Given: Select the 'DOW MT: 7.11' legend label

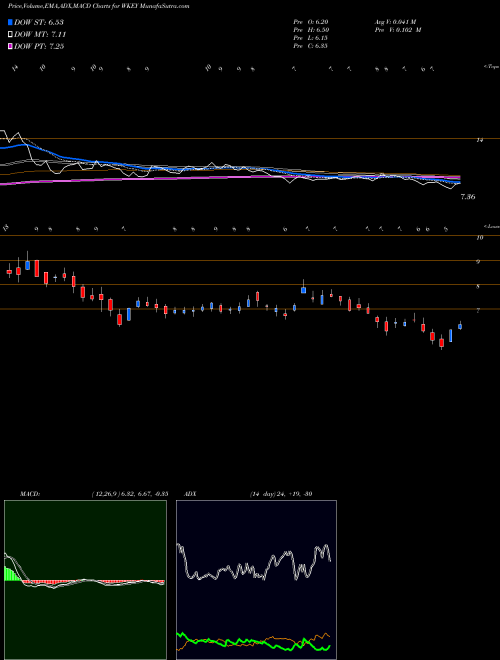Looking at the screenshot, I should tap(40, 35).
